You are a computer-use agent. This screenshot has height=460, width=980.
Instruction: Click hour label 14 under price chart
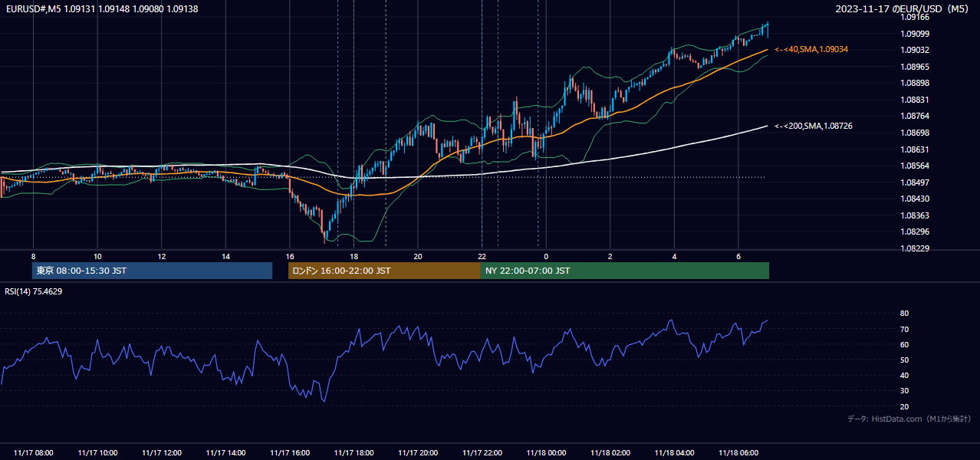point(225,257)
